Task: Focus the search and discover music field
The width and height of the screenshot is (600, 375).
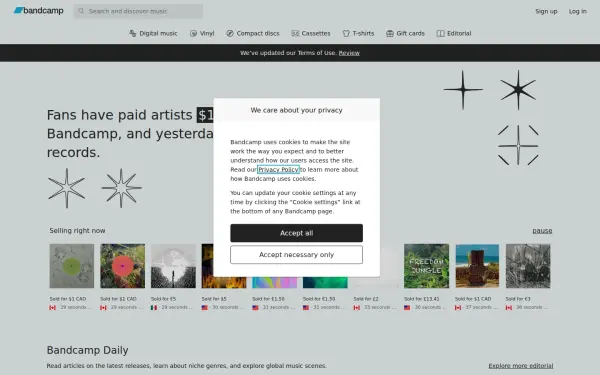Action: [x=139, y=11]
